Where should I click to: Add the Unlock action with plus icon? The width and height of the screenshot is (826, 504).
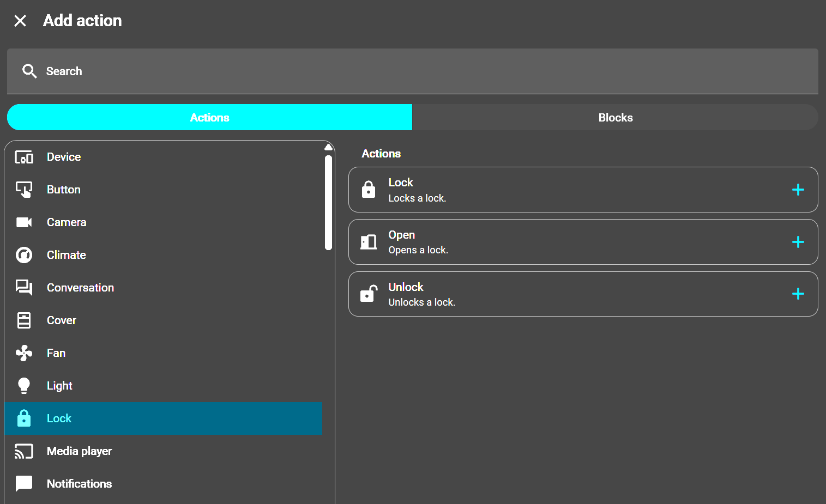pyautogui.click(x=798, y=294)
